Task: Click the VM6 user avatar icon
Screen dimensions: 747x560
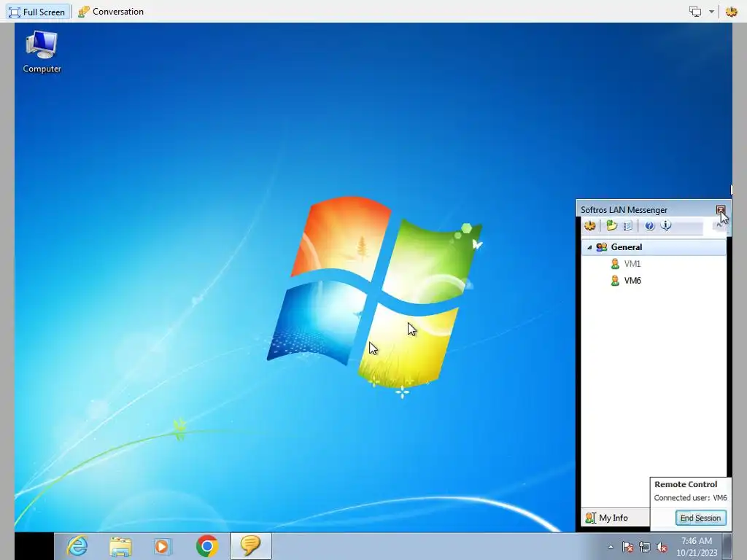Action: point(615,281)
